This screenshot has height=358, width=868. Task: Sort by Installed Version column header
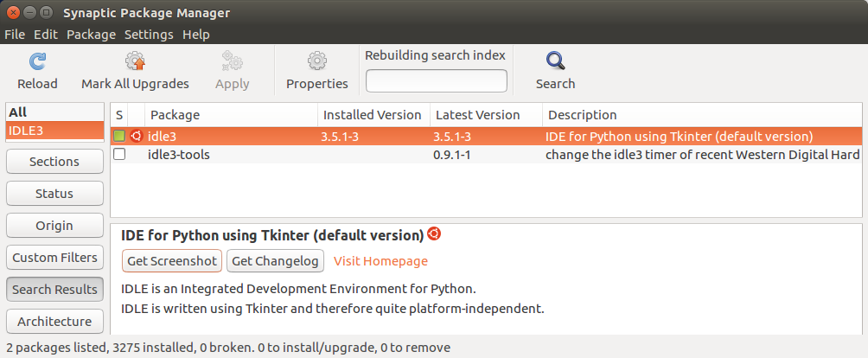pos(373,115)
